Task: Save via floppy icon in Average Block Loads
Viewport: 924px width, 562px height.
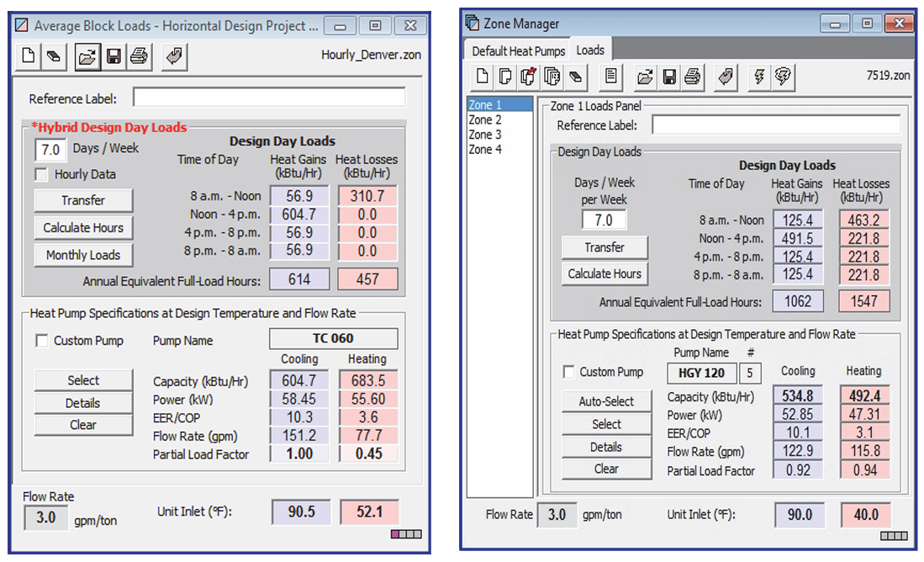Action: click(x=114, y=56)
